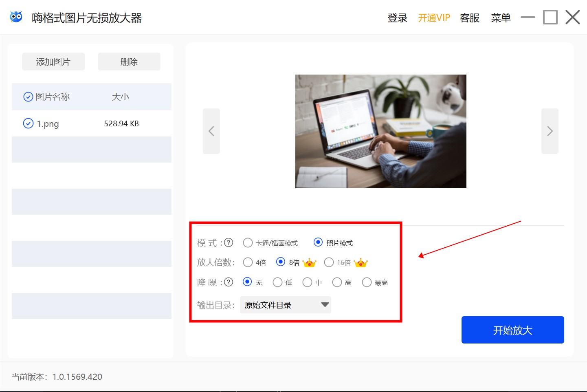This screenshot has height=392, width=587.
Task: Open the 菜单 menu
Action: pyautogui.click(x=501, y=18)
